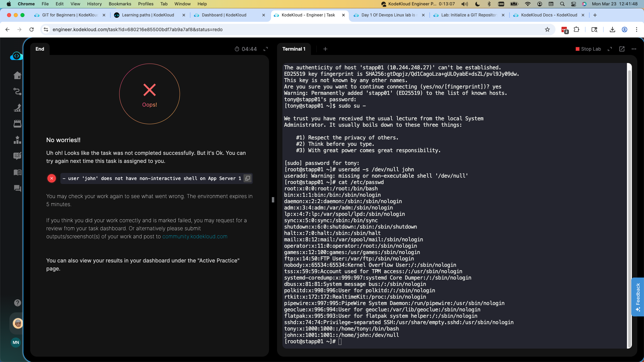Screen dimensions: 644x362
Task: Open community.kodekloud.com link
Action: coord(195,237)
